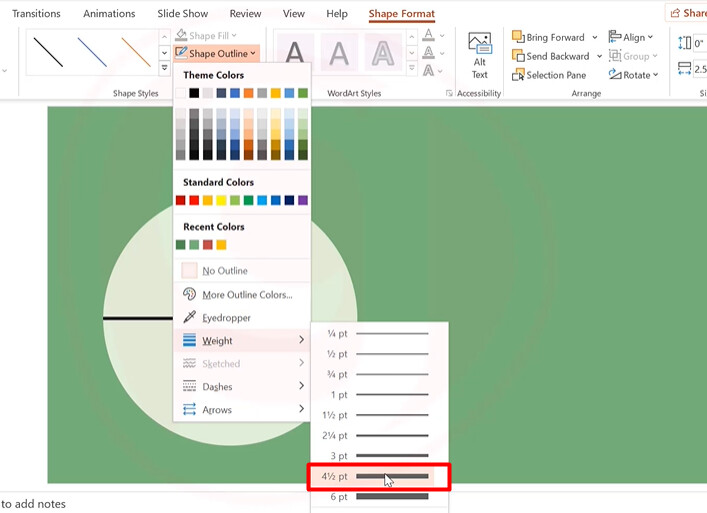Viewport: 707px width, 513px height.
Task: Select the black line on the slide
Action: click(138, 318)
